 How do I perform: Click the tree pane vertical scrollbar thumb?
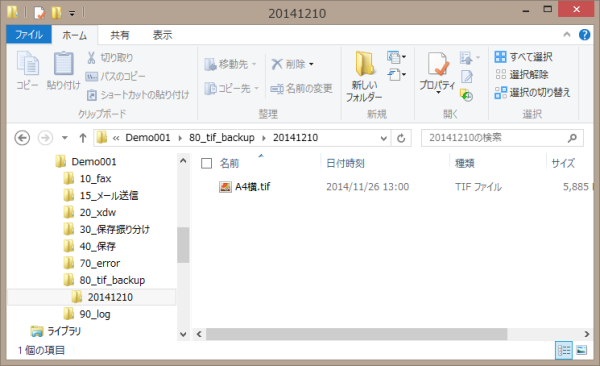click(183, 245)
